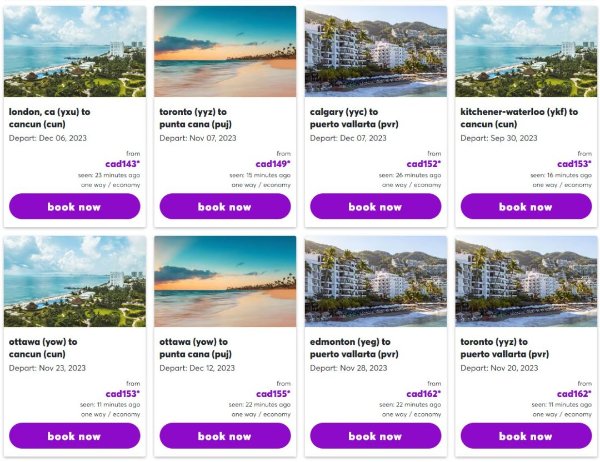Click the cad143 London fare price

point(123,164)
